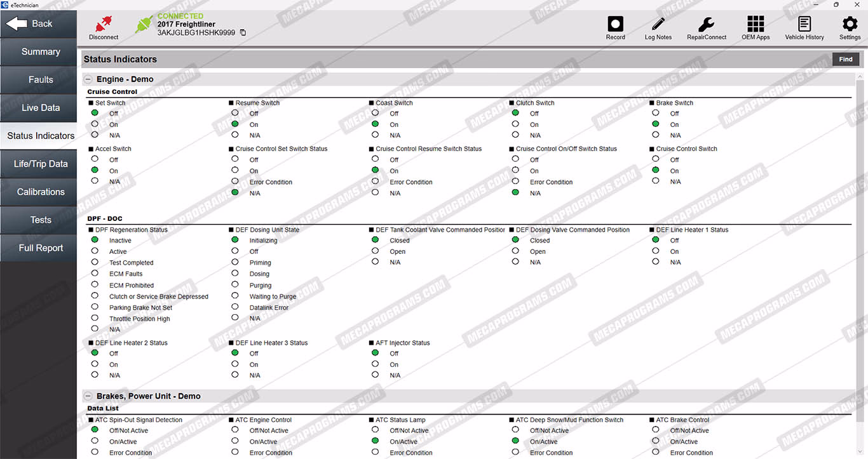Viewport: 868px width, 459px height.
Task: Collapse the Brakes, Power Unit - Demo section
Action: click(x=88, y=396)
